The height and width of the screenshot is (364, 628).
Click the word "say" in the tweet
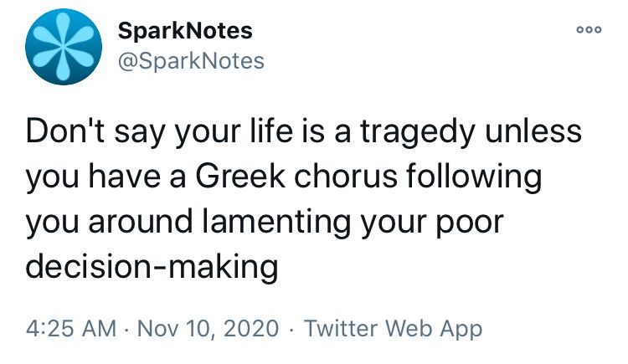[x=130, y=134]
